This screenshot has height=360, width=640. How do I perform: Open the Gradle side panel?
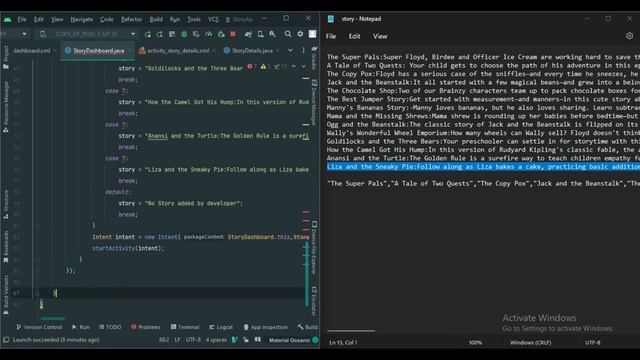[314, 58]
